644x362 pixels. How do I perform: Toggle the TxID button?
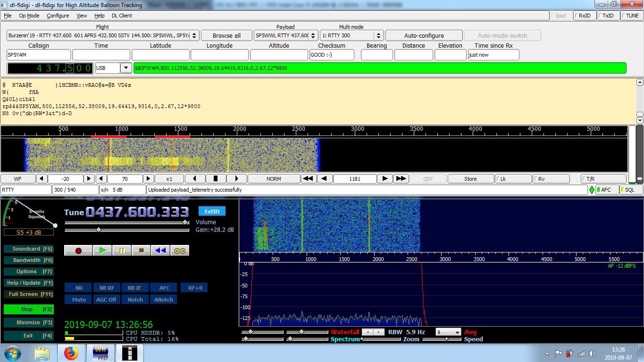(608, 16)
